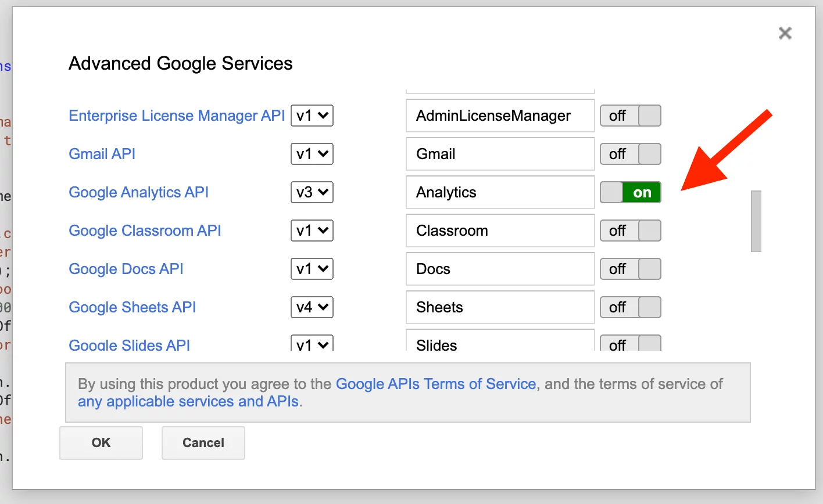Edit the Analytics identifier field

(500, 192)
